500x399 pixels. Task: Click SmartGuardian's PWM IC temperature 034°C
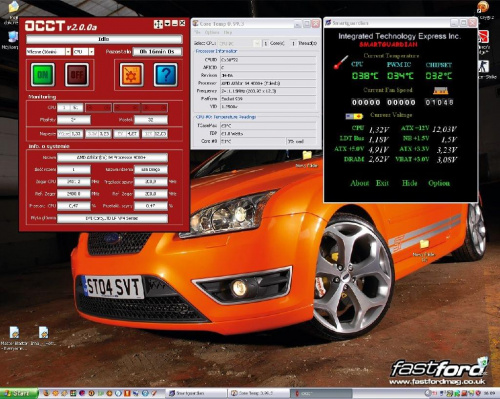pyautogui.click(x=400, y=76)
